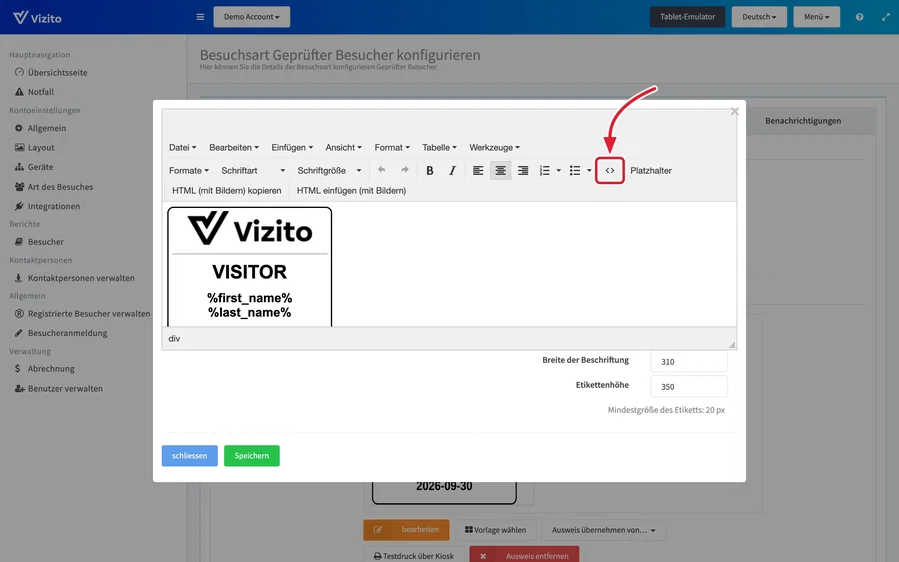Viewport: 899px width, 562px height.
Task: Open Ausweis übernehmen von dropdown
Action: (x=604, y=530)
